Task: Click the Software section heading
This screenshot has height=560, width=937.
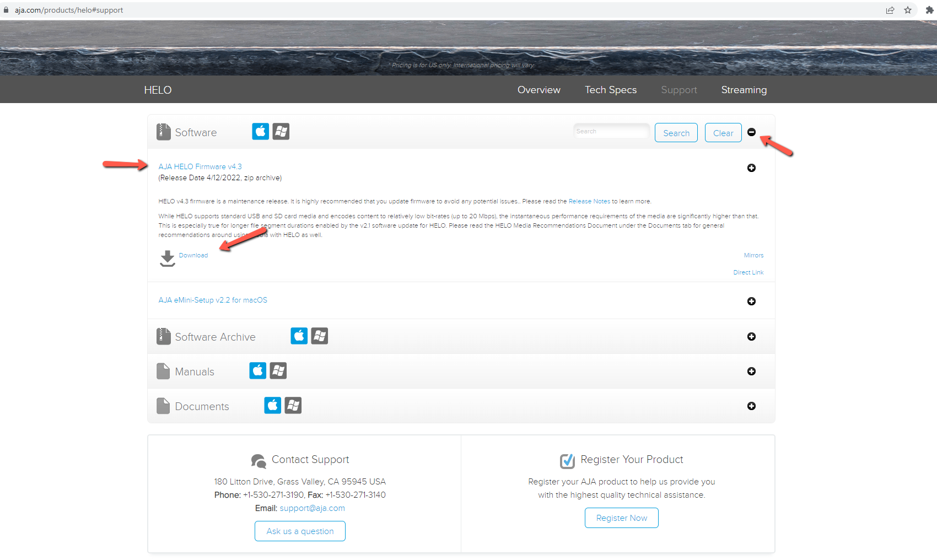Action: click(x=196, y=132)
